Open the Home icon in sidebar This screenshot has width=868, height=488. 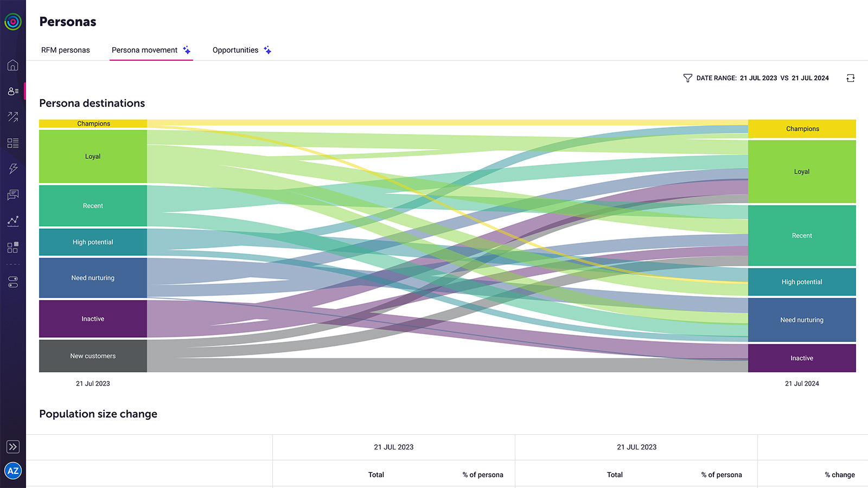click(x=13, y=65)
